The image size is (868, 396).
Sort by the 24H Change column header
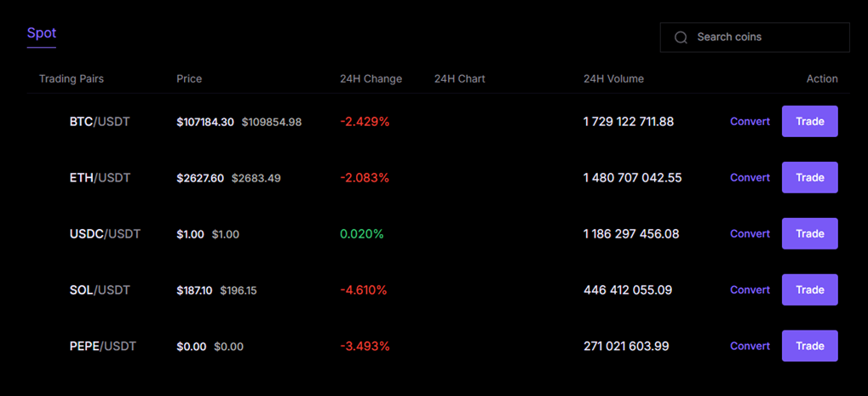click(x=371, y=79)
